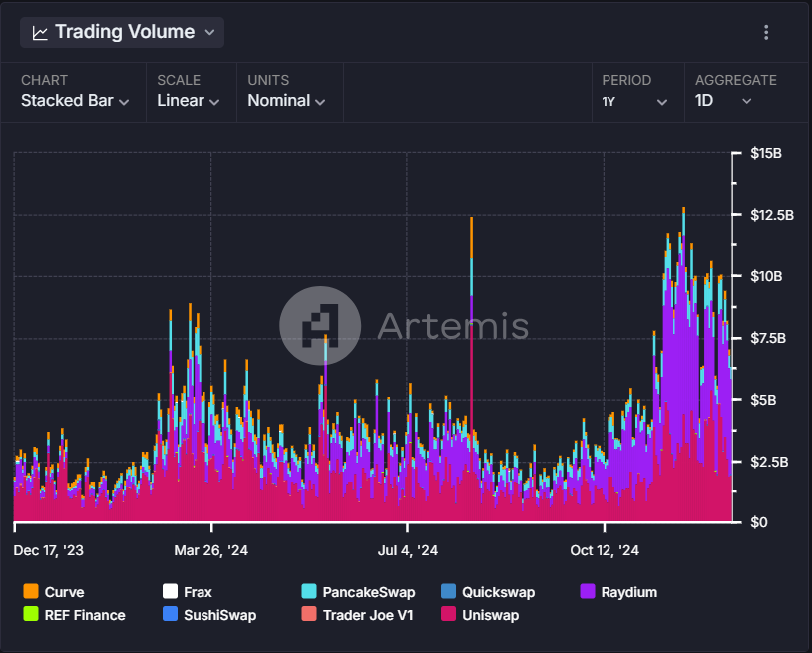
Task: Click the white Frax legend swatch
Action: pyautogui.click(x=170, y=591)
